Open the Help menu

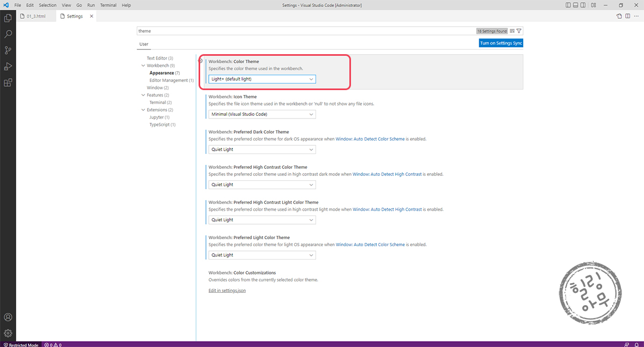pos(126,5)
